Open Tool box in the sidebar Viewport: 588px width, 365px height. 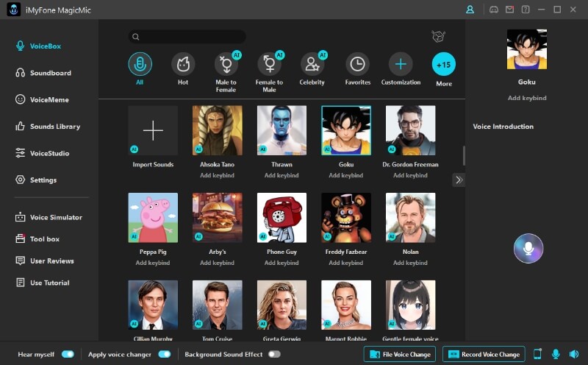point(37,239)
